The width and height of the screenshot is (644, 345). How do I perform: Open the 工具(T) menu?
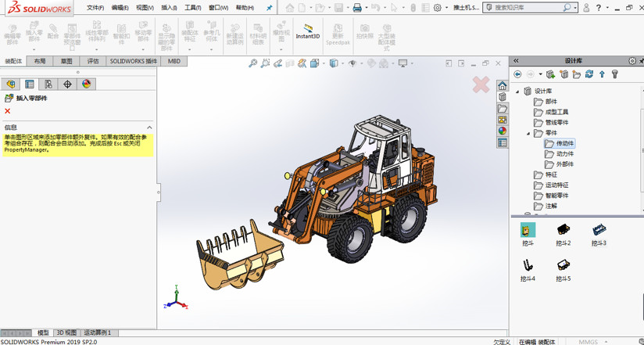[x=192, y=8]
